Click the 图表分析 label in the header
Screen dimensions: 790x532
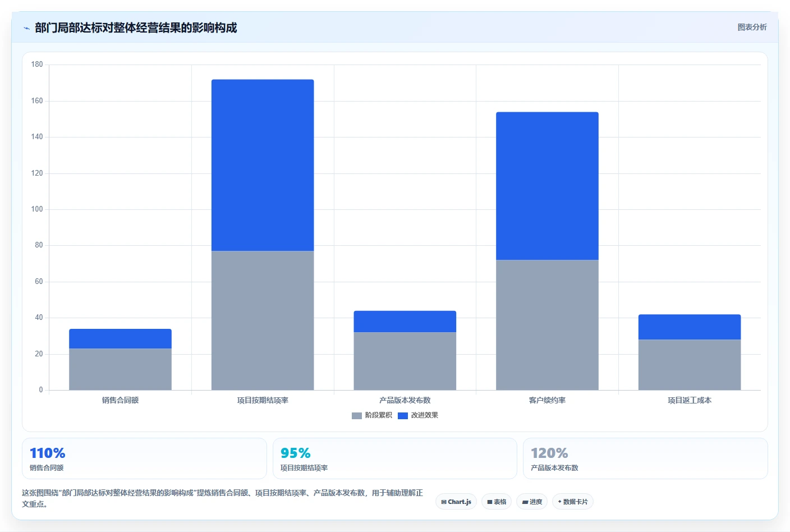[x=752, y=27]
